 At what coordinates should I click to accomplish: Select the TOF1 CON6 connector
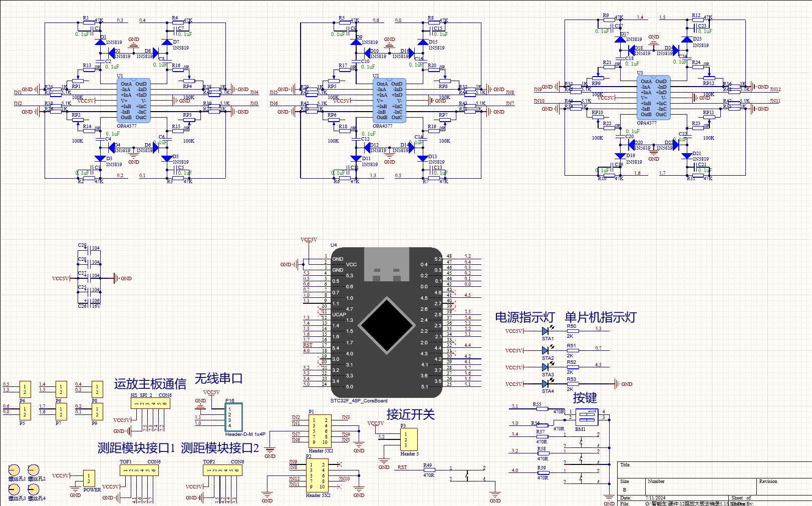(139, 470)
